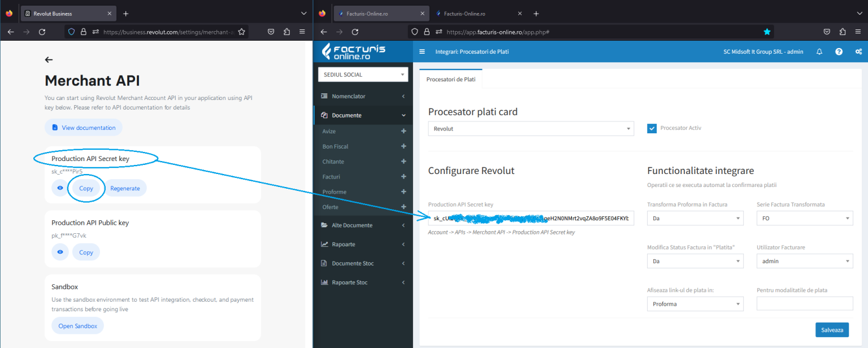Image resolution: width=868 pixels, height=348 pixels.
Task: Click the View documentation button
Action: pyautogui.click(x=84, y=128)
